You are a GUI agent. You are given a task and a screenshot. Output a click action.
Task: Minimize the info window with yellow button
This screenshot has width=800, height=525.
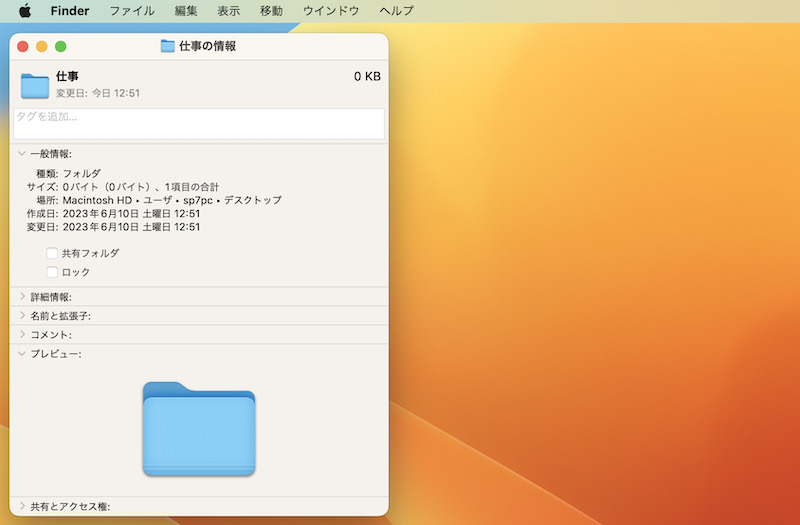point(42,46)
